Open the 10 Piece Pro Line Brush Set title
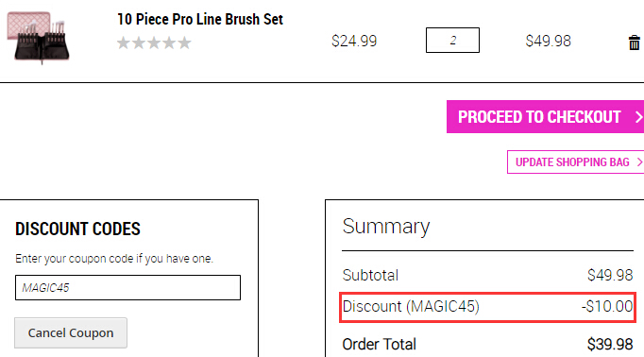This screenshot has width=644, height=357. 200,19
